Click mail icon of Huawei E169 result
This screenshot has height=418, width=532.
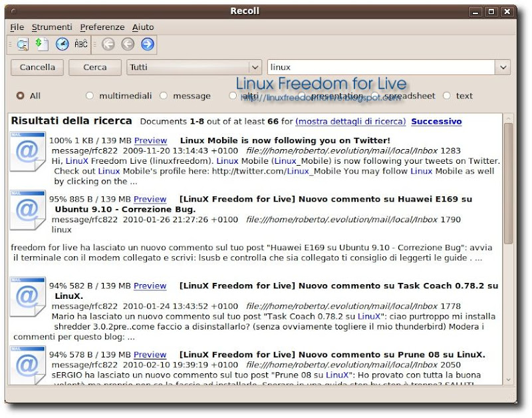coord(27,210)
